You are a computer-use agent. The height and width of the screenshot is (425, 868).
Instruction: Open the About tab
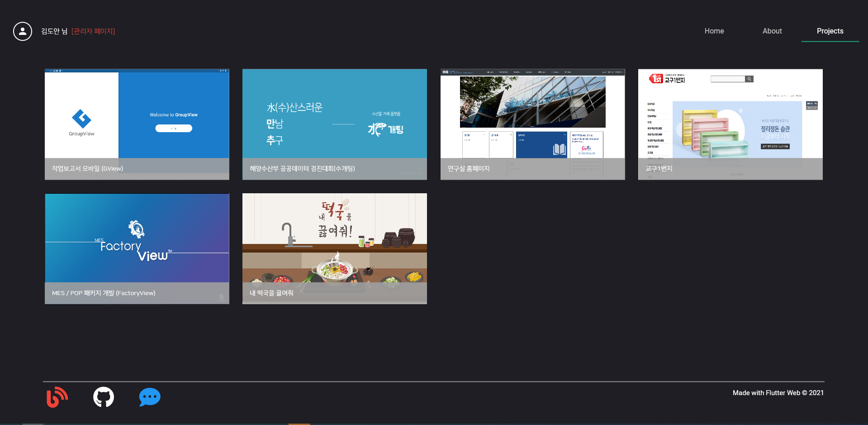click(x=772, y=31)
